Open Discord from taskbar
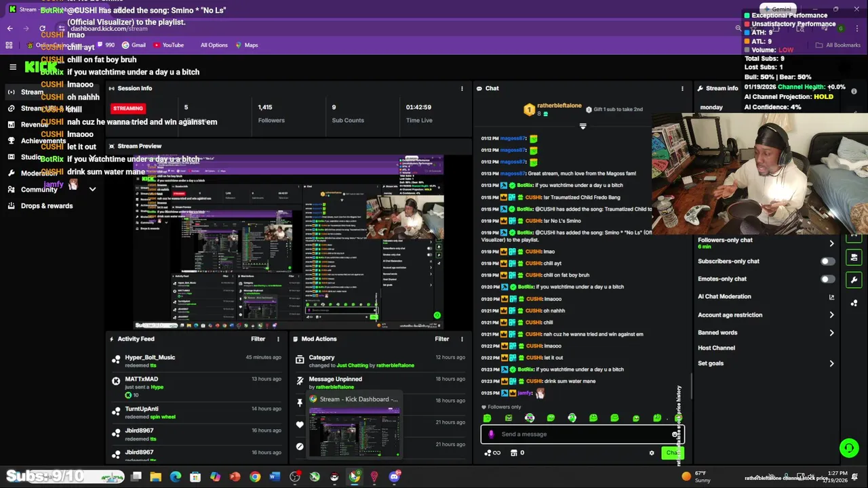The image size is (868, 488). point(395,477)
